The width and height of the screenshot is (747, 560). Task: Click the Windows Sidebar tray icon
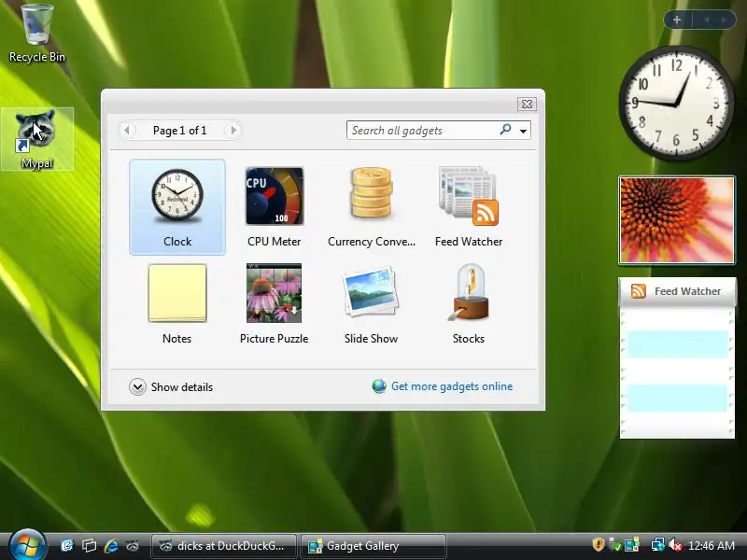coord(632,544)
